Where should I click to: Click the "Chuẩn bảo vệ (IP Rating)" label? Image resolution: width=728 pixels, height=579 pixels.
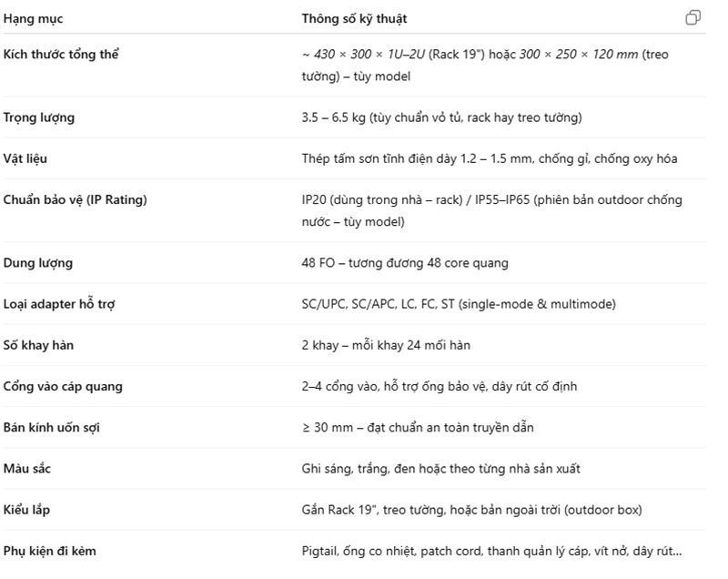click(75, 199)
